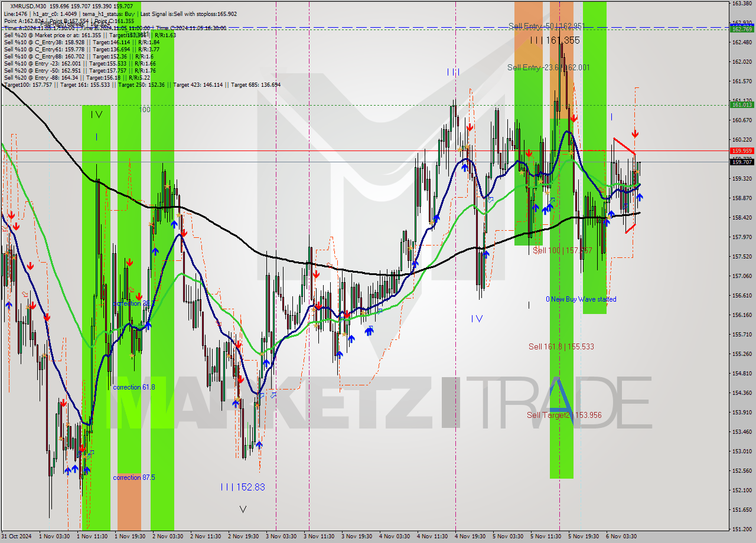Click the 'Sell %20 @ Entry -88: 164.34' line
This screenshot has height=543, width=756.
coord(77,77)
